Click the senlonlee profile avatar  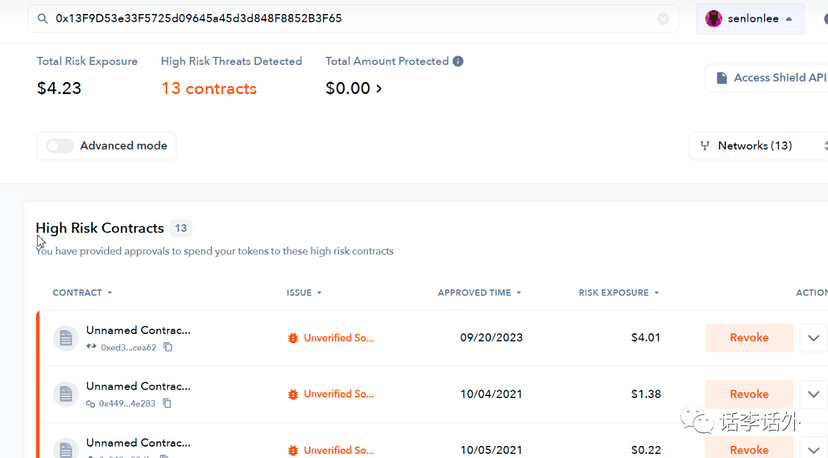pyautogui.click(x=714, y=18)
